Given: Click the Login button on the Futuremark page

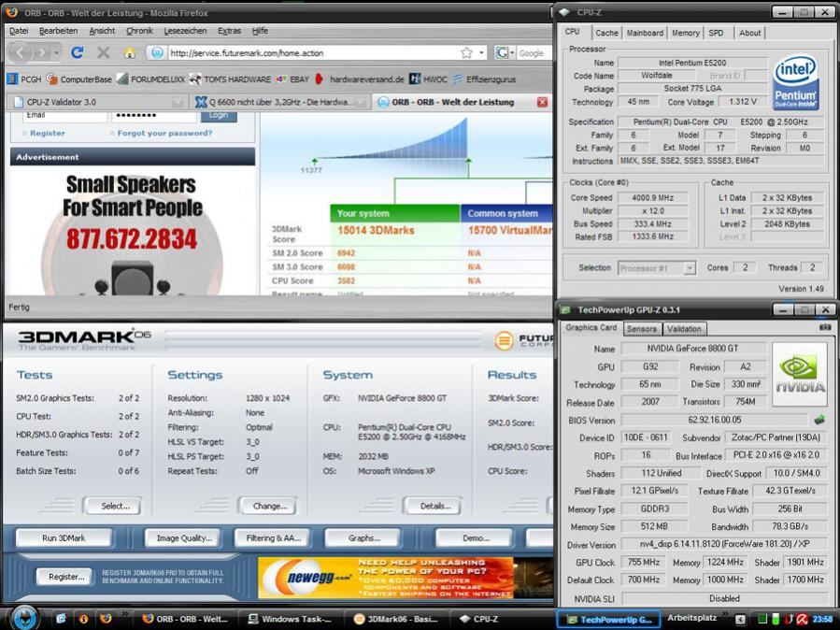Looking at the screenshot, I should pos(219,115).
